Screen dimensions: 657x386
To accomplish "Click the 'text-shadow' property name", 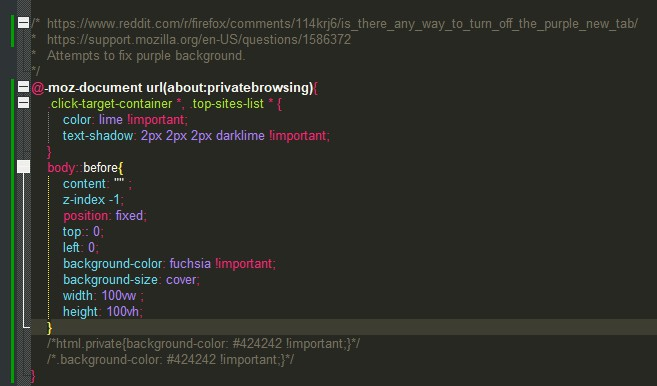I will 98,135.
